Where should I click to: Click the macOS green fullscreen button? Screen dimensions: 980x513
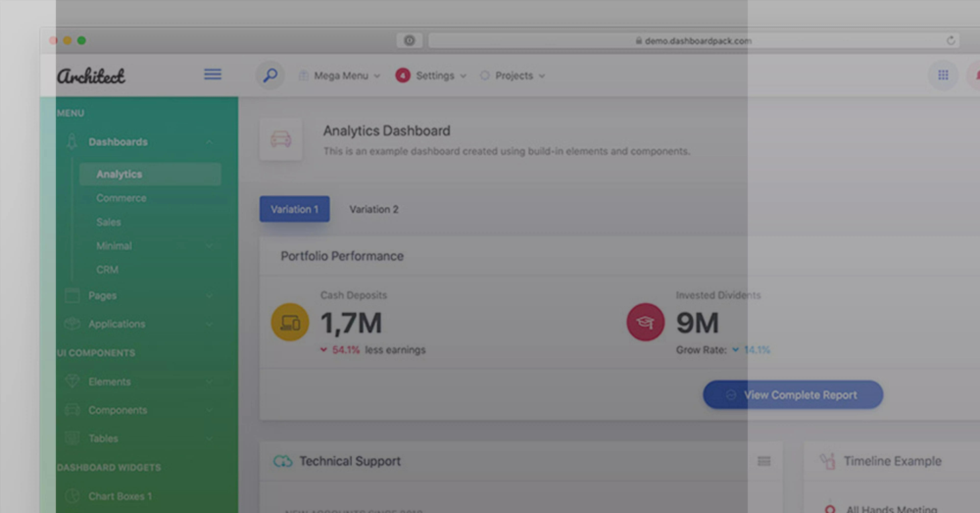(x=81, y=40)
